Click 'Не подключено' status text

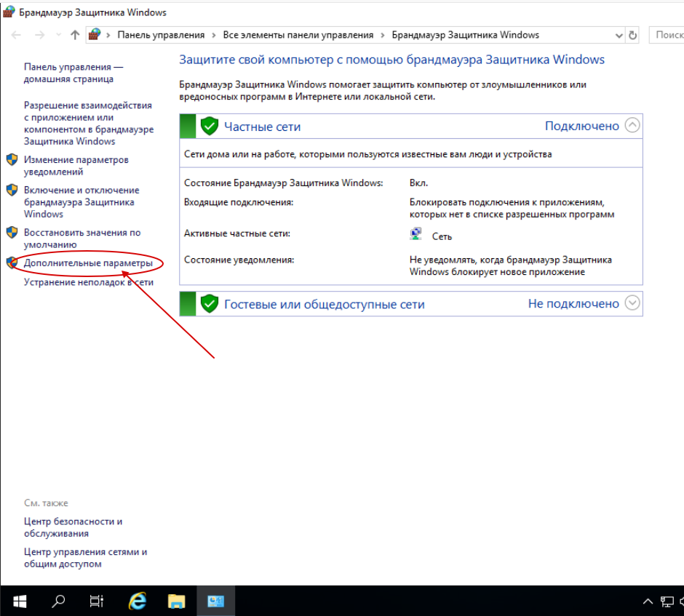click(x=573, y=303)
